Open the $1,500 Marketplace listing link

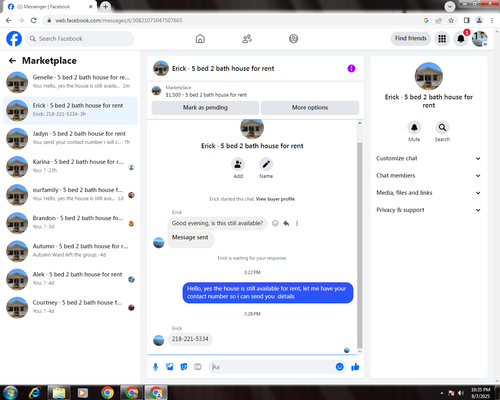pyautogui.click(x=206, y=95)
